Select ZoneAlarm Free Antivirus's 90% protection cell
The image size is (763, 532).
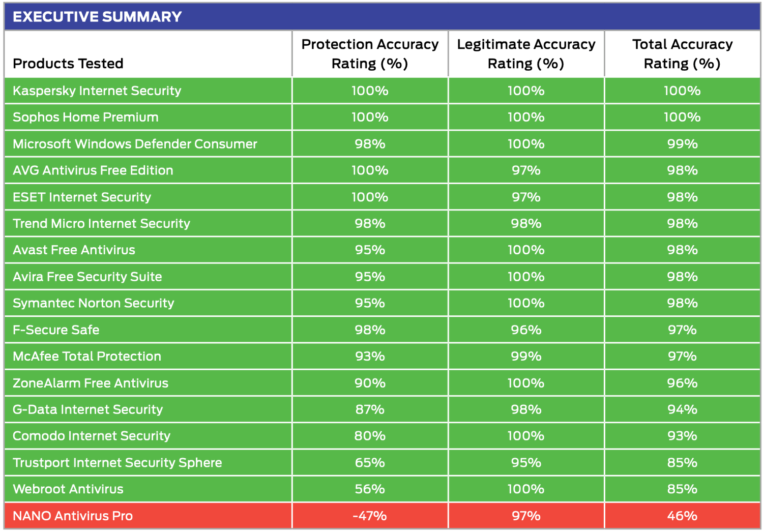[370, 383]
